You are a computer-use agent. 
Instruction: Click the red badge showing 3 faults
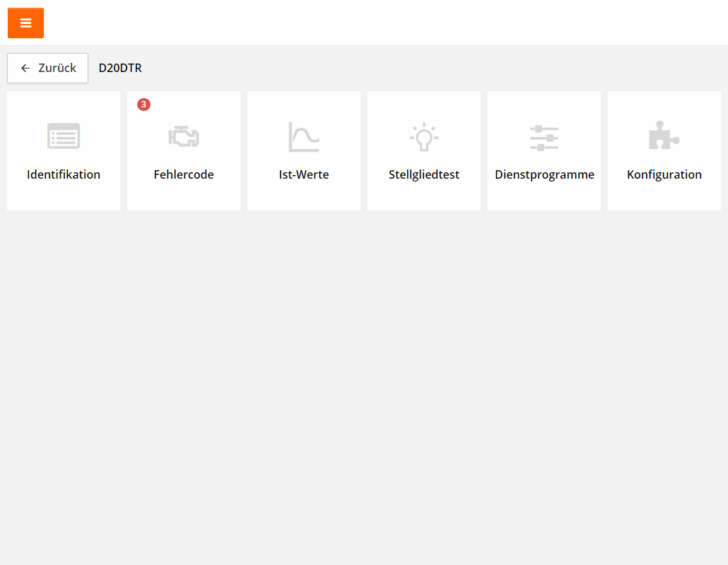[x=143, y=105]
